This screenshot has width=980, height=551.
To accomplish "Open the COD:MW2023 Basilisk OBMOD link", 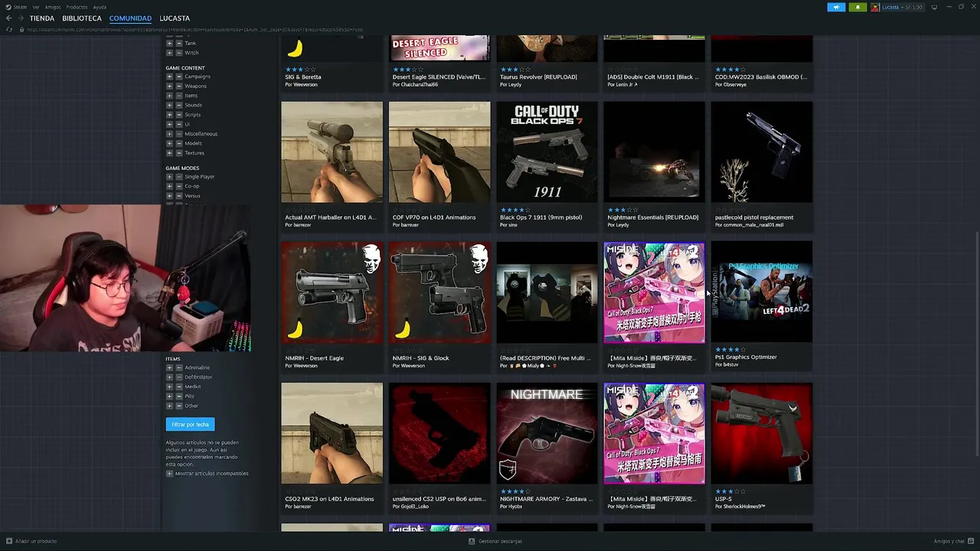I will click(761, 77).
